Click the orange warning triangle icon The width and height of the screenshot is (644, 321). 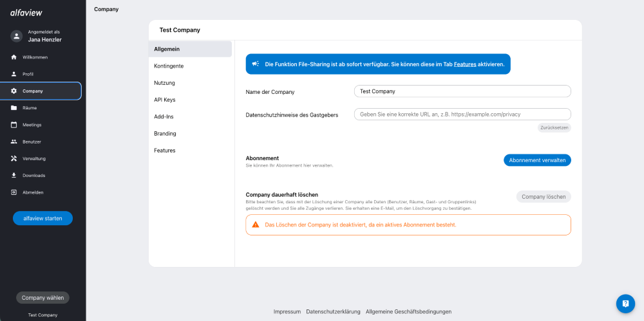[256, 225]
